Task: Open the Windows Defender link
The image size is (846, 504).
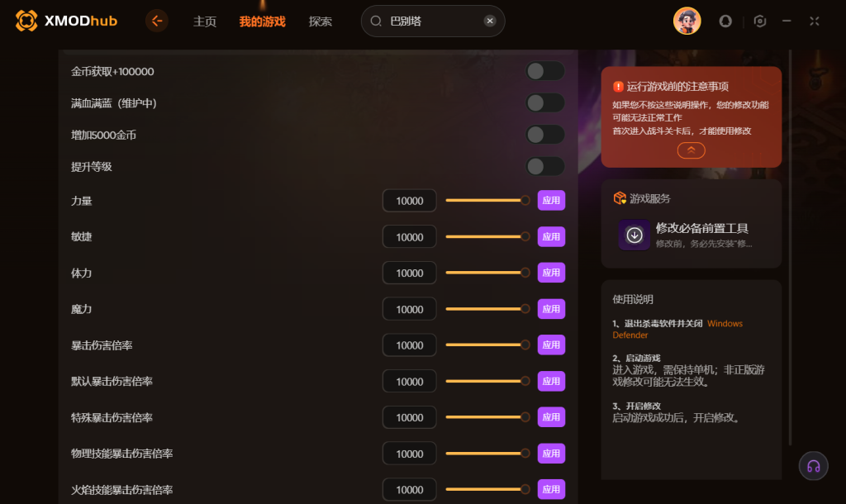Action: (677, 329)
